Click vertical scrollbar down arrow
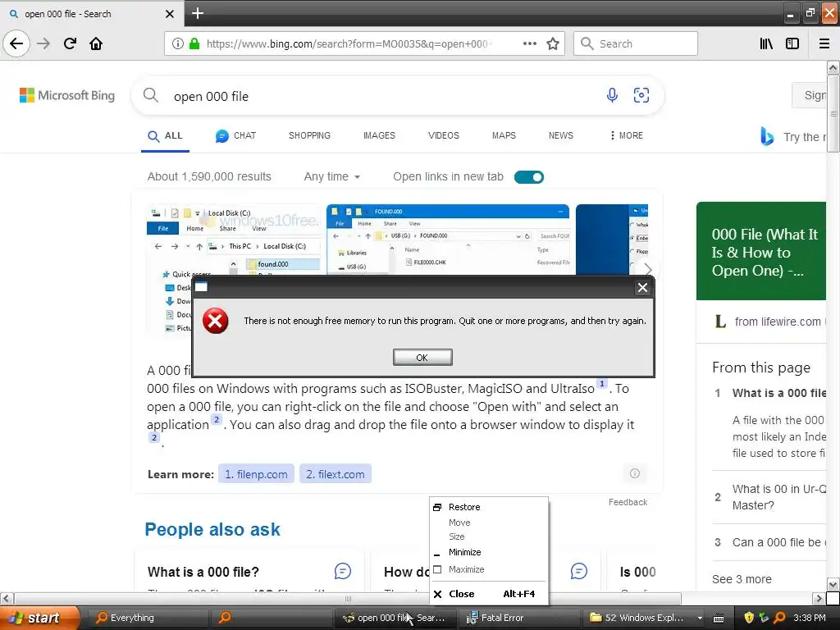 (833, 584)
